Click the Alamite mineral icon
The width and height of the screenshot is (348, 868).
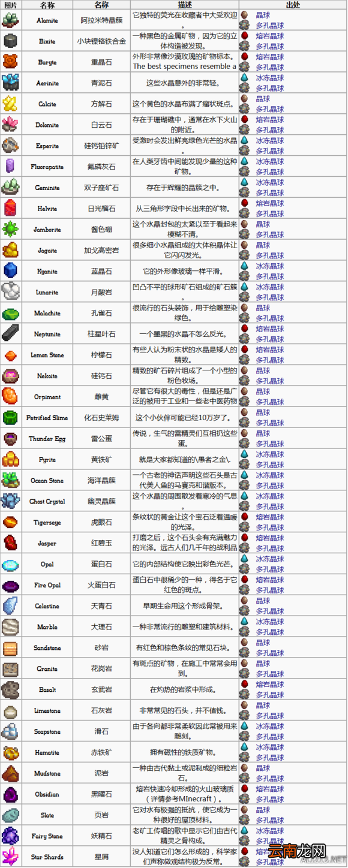tap(10, 20)
